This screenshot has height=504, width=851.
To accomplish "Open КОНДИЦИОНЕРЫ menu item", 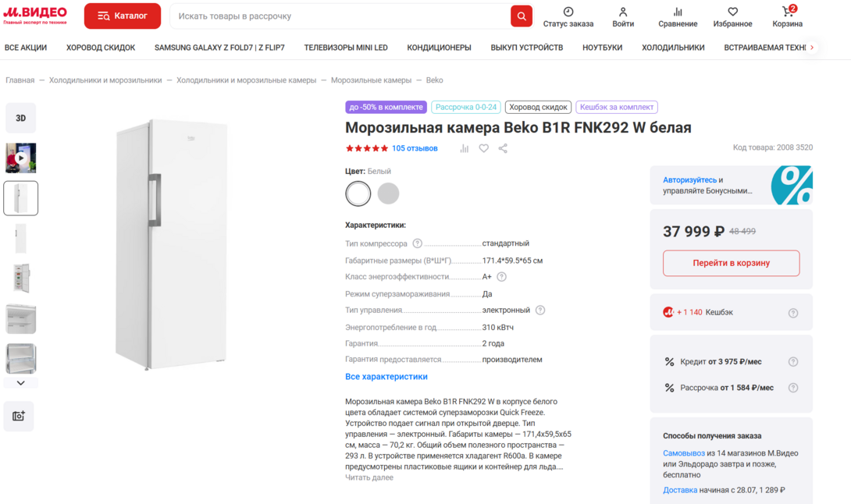I will pyautogui.click(x=439, y=48).
